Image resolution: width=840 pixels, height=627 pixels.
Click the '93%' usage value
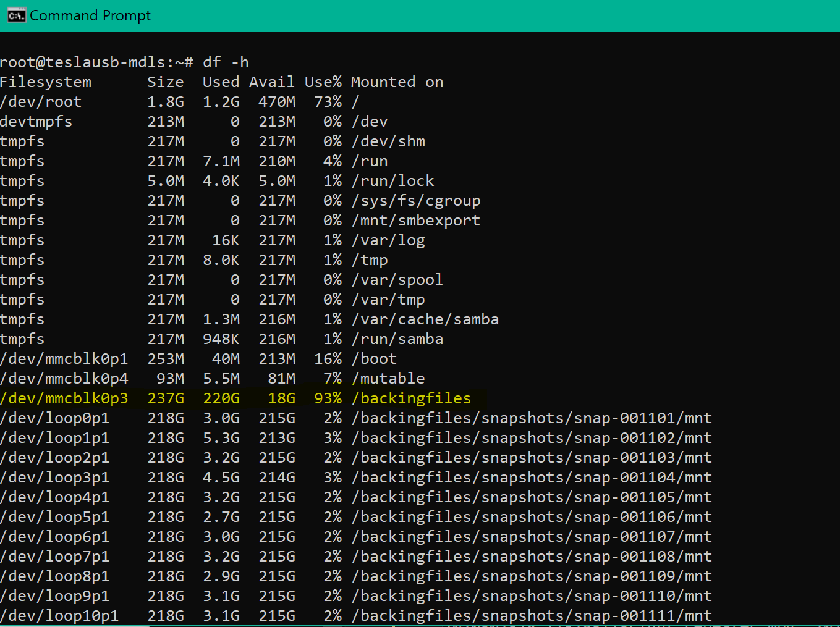(328, 398)
